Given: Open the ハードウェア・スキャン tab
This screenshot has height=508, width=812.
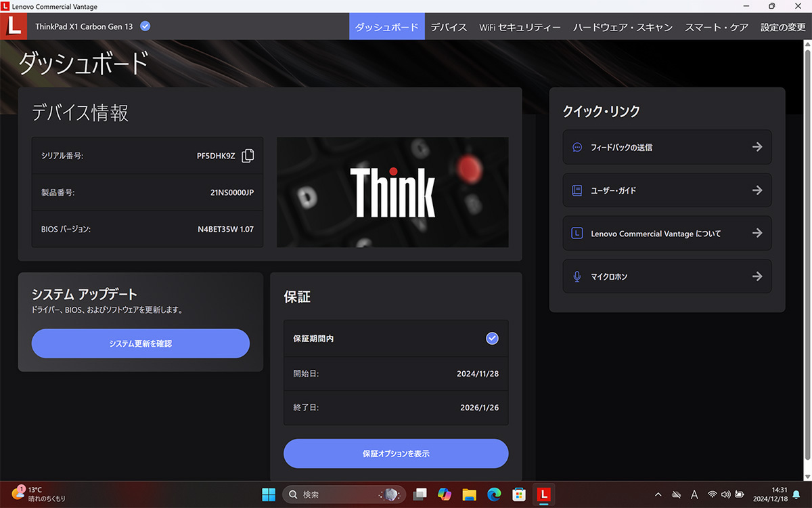Looking at the screenshot, I should coord(623,27).
